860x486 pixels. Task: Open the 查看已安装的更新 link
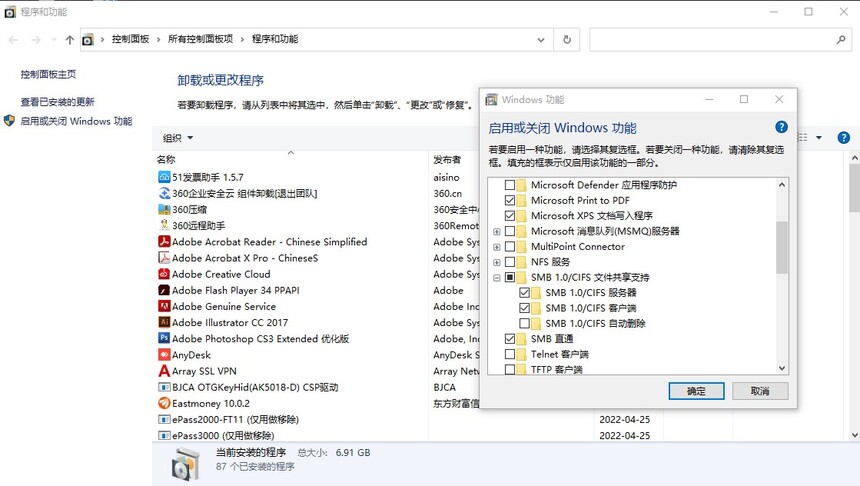pos(58,101)
